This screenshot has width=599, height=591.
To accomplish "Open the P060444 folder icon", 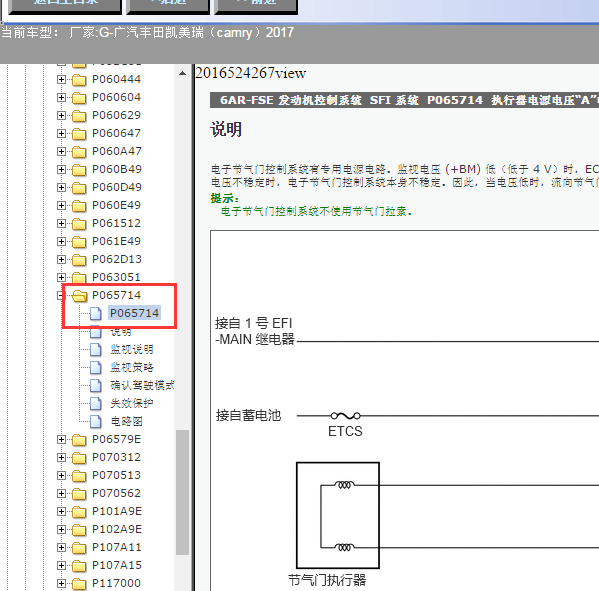I will click(79, 79).
